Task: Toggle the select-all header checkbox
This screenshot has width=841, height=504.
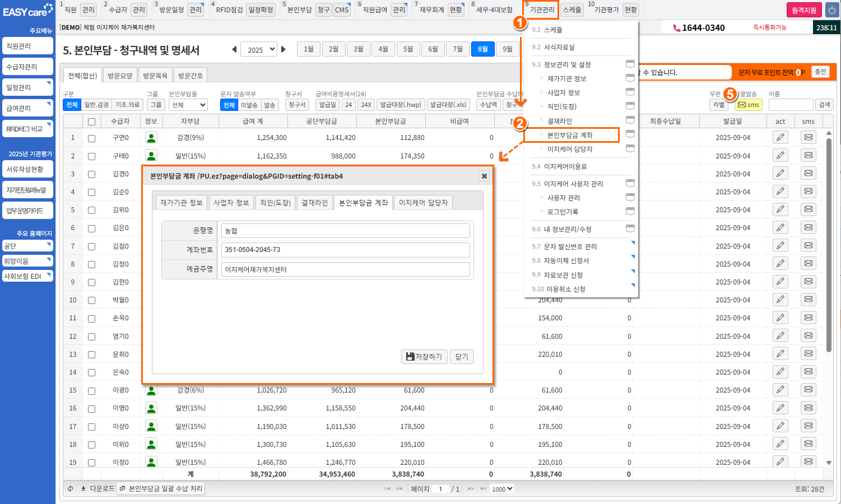Action: (x=91, y=122)
